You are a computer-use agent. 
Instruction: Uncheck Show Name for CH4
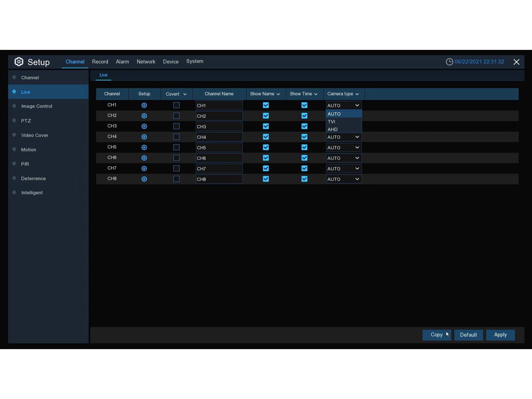266,137
